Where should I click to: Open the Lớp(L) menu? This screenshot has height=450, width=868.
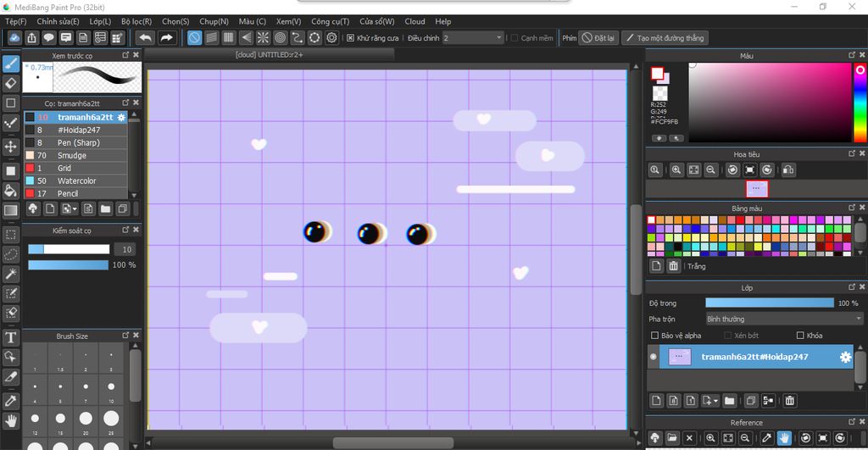(x=100, y=21)
